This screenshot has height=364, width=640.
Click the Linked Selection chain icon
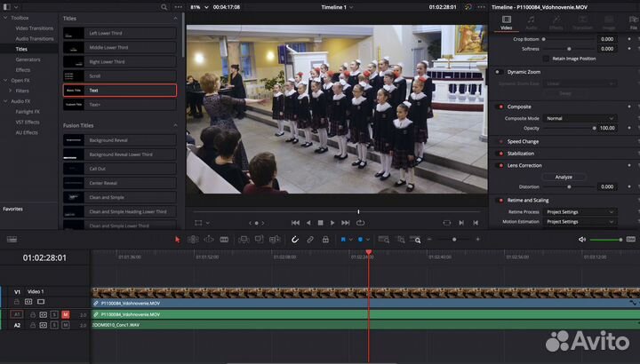(310, 239)
